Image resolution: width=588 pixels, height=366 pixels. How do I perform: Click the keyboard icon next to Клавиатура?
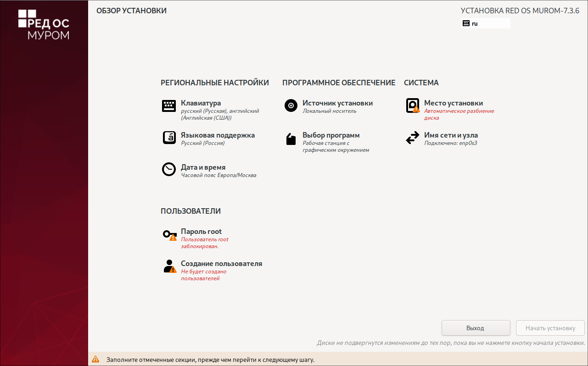point(169,106)
